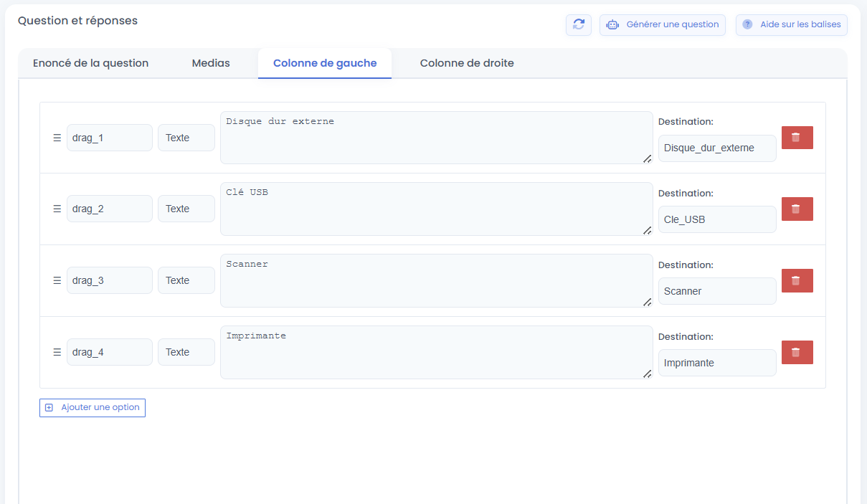Screen dimensions: 867x504
Task: Open Destination dropdown showing Scanner
Action: [717, 291]
